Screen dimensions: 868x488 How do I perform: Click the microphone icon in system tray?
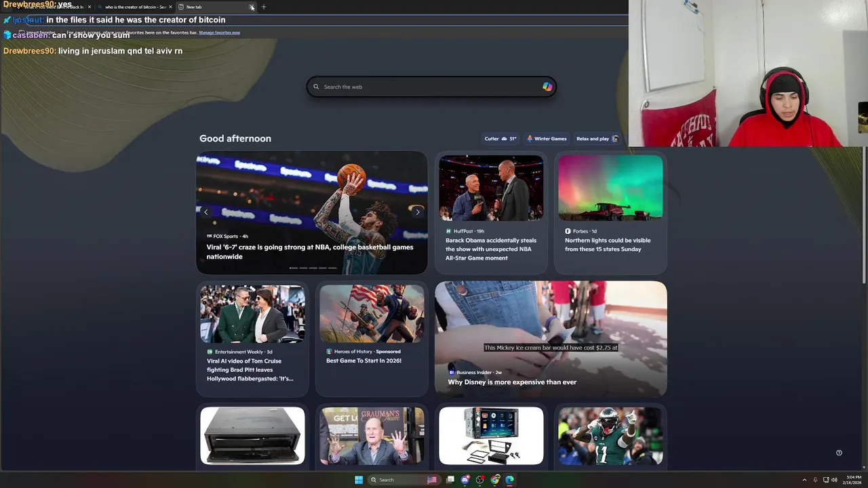click(x=815, y=480)
